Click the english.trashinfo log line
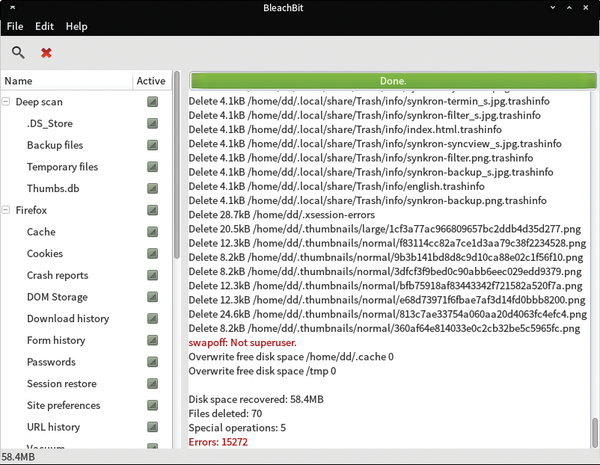The image size is (600, 465). (336, 186)
